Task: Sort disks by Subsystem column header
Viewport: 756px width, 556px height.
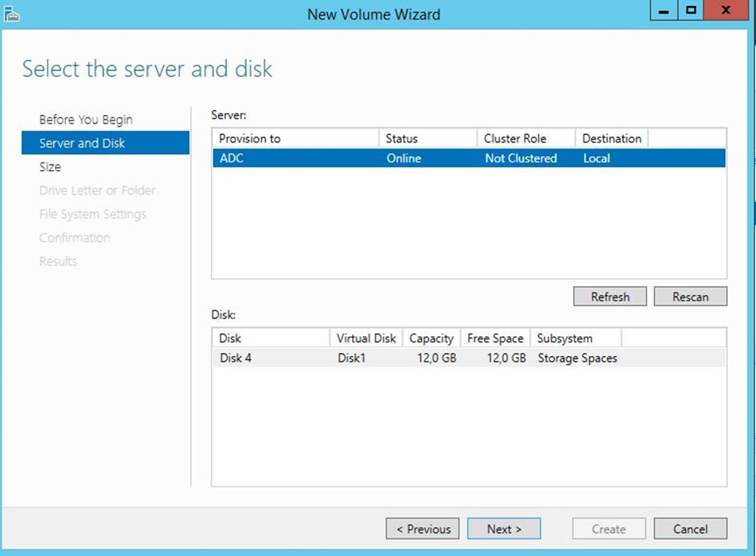Action: pos(575,339)
